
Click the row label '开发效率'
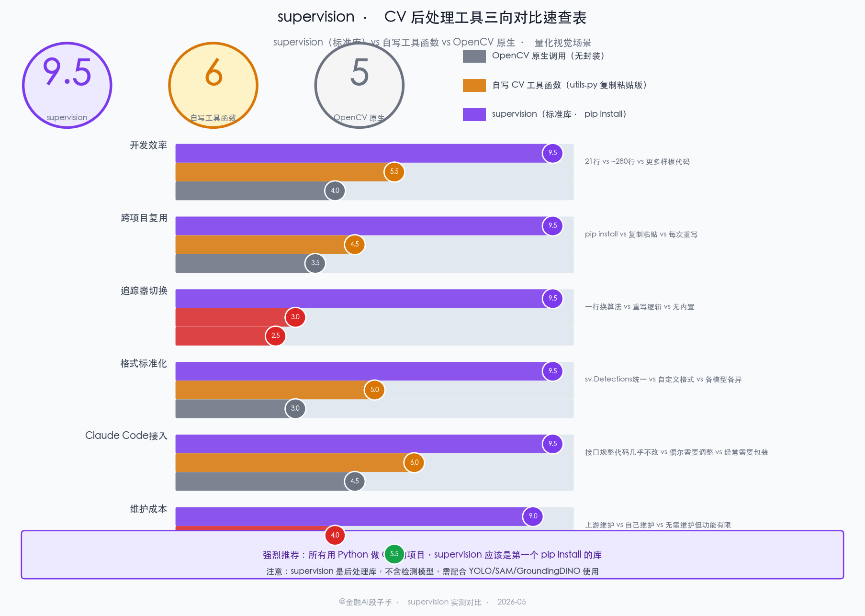(x=148, y=146)
